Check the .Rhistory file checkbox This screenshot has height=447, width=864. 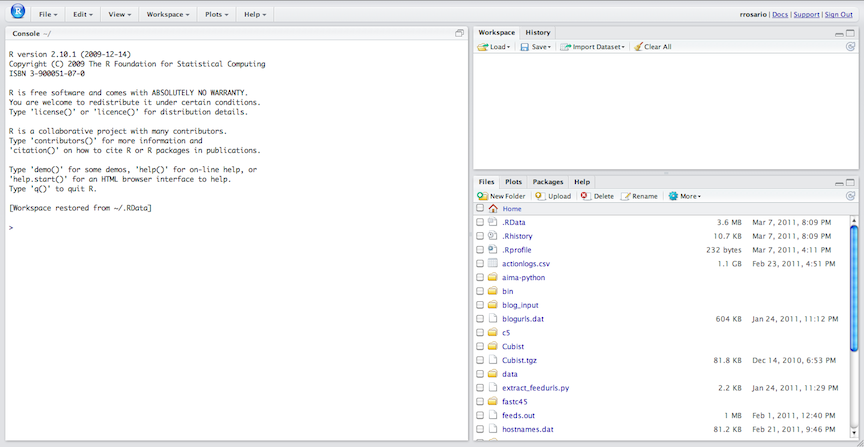[x=480, y=236]
